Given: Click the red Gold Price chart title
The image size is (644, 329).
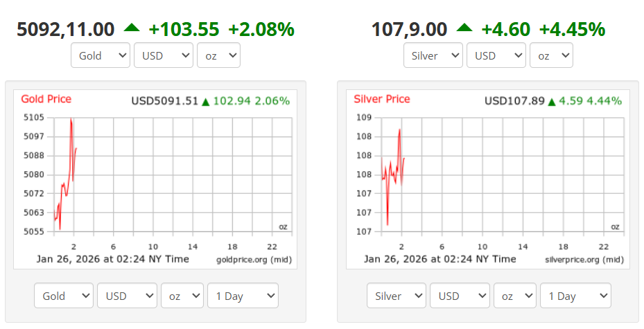Looking at the screenshot, I should [46, 99].
